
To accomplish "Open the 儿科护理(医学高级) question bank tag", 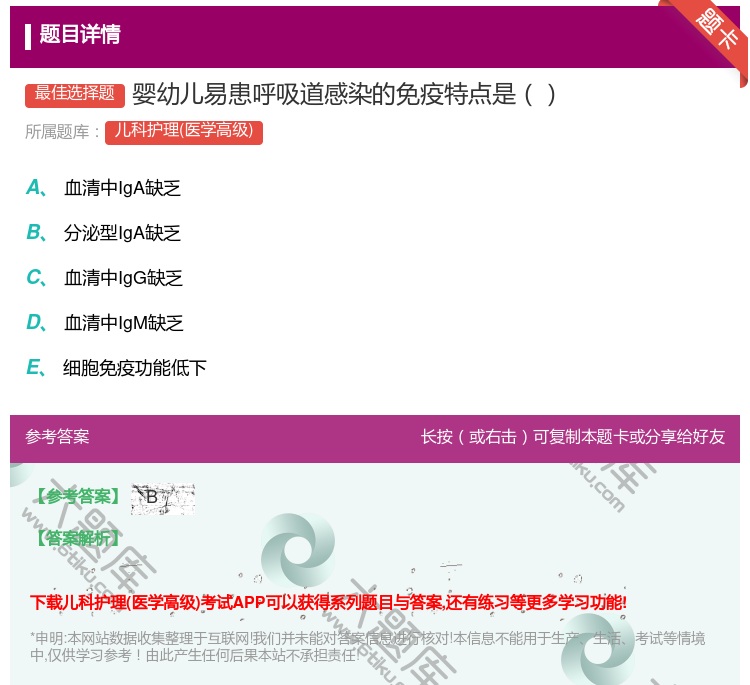I will pyautogui.click(x=184, y=132).
